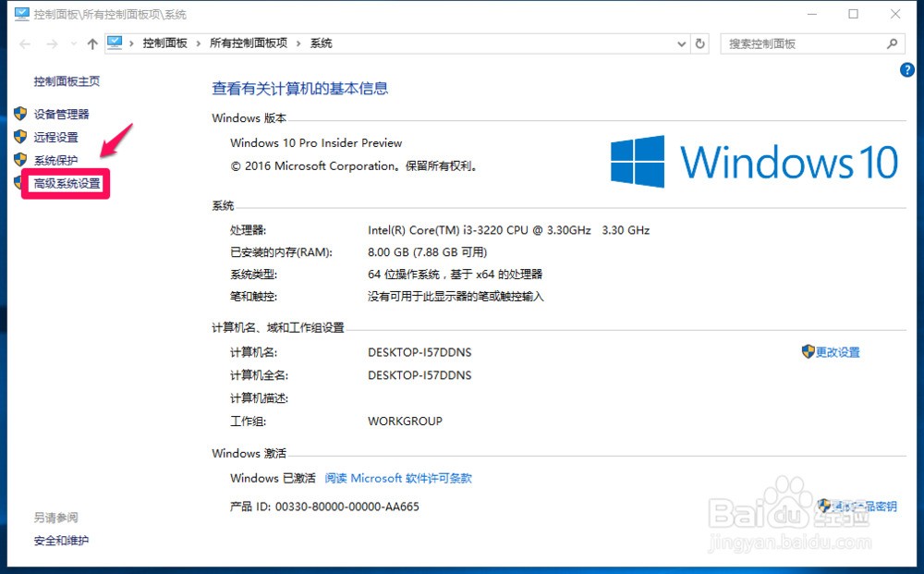
Task: Click the search magnifier icon
Action: (893, 43)
